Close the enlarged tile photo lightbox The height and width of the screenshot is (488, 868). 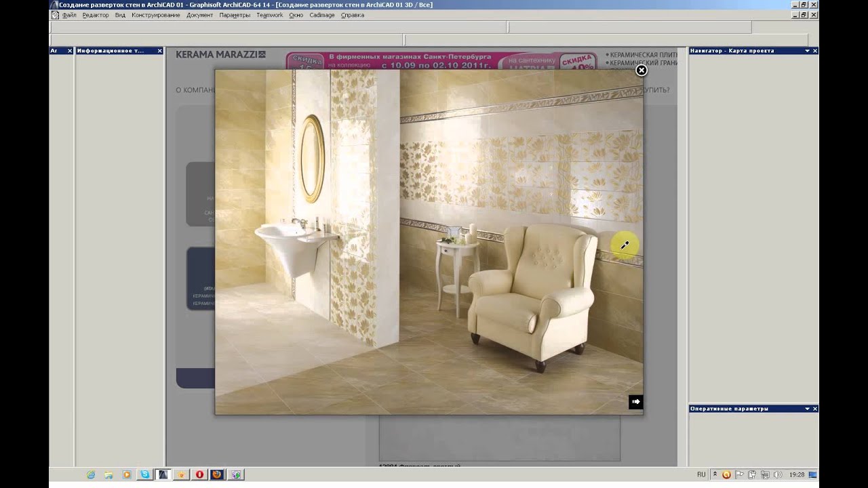pyautogui.click(x=641, y=70)
